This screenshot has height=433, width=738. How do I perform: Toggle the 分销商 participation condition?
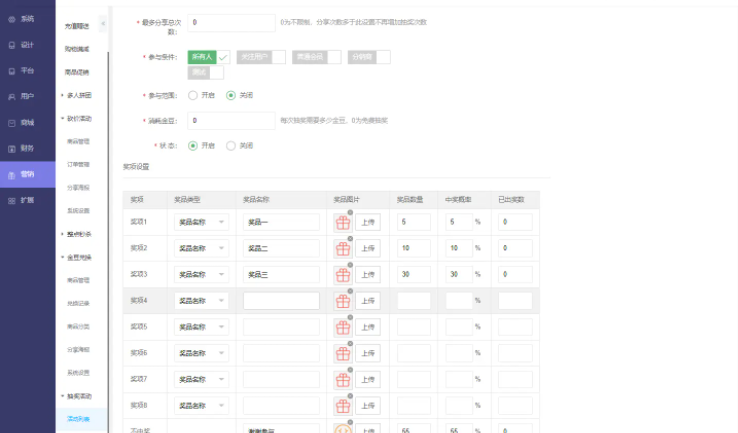coord(369,57)
